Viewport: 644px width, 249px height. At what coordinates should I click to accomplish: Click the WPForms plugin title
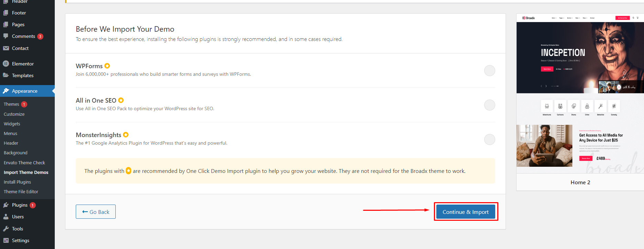89,66
